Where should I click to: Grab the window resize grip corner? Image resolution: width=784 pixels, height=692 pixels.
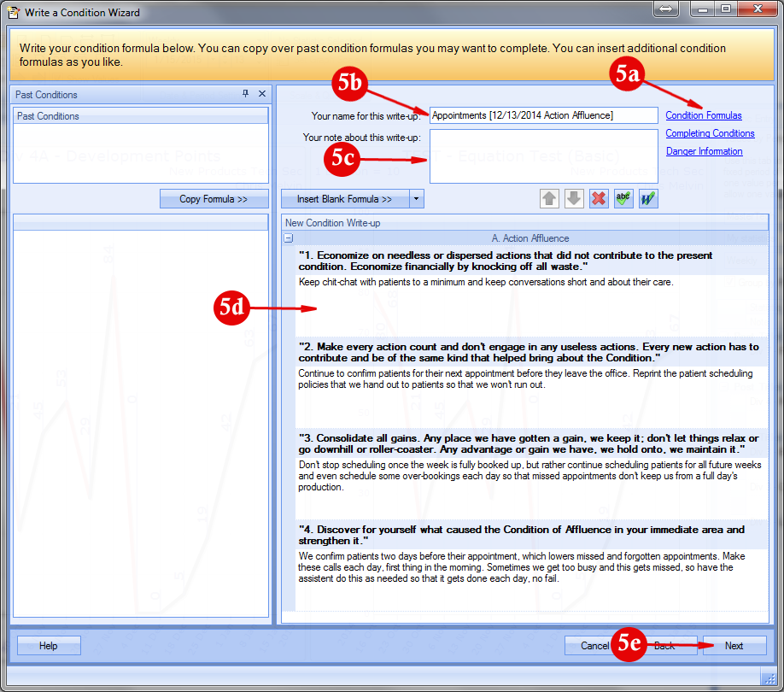(769, 678)
